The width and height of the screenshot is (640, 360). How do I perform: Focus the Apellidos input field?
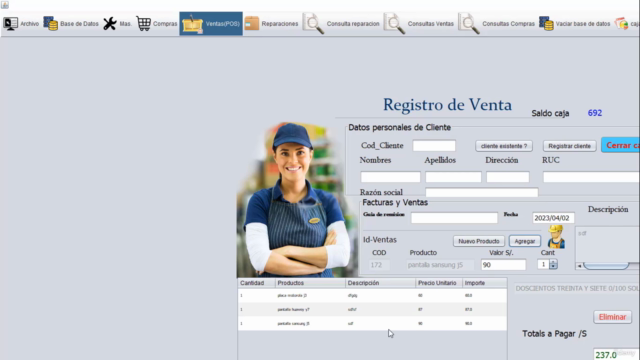point(453,177)
